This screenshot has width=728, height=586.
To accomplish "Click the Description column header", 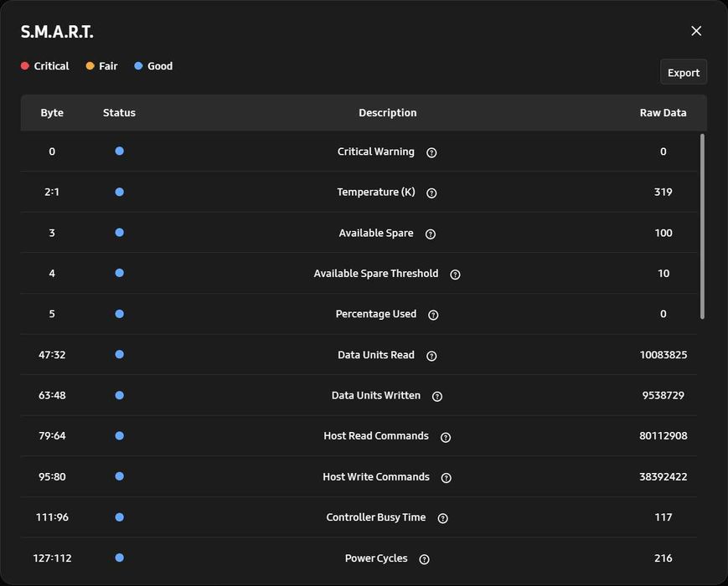I will [x=387, y=113].
